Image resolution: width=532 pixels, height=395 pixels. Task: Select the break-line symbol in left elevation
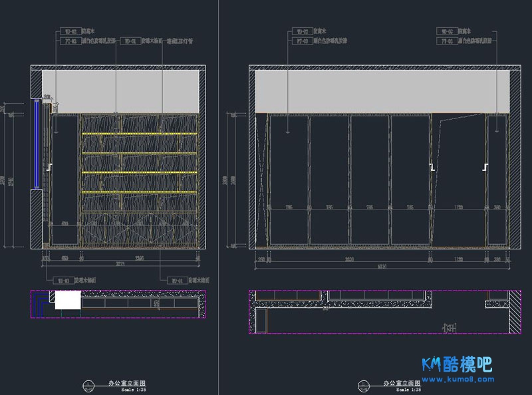pyautogui.click(x=49, y=166)
